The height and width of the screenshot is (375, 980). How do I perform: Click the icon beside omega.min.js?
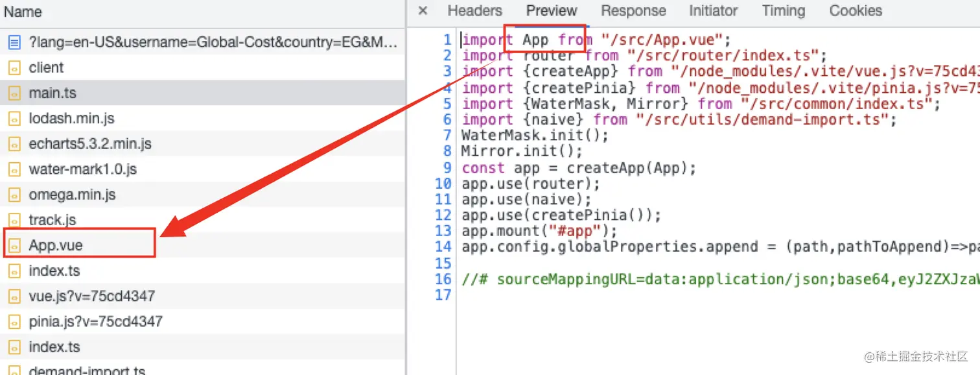coord(14,195)
